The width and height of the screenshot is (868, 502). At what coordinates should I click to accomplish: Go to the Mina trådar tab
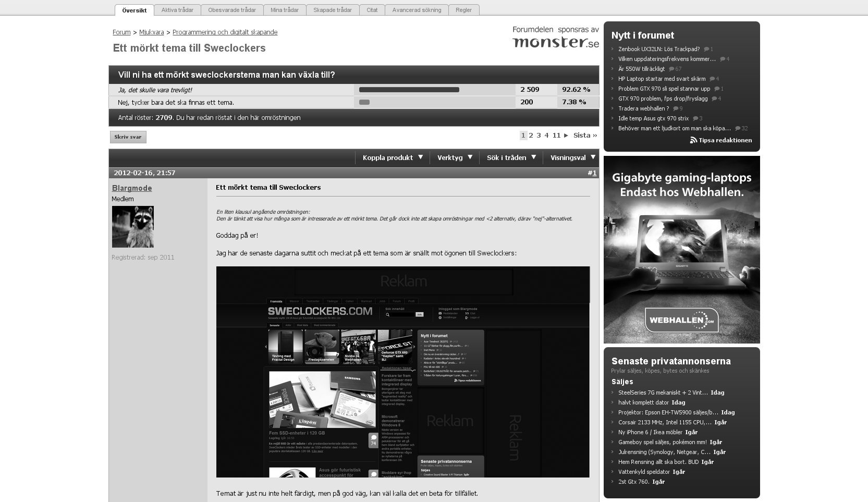(285, 10)
